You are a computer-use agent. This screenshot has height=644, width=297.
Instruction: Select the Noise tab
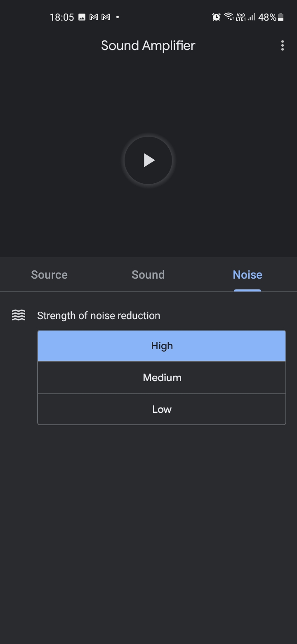coord(247,275)
